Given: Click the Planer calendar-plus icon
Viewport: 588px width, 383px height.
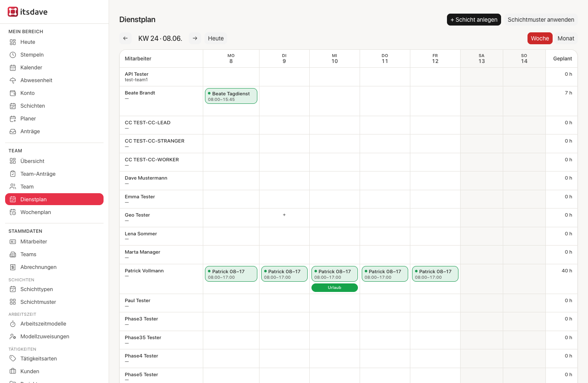Looking at the screenshot, I should click(x=13, y=119).
